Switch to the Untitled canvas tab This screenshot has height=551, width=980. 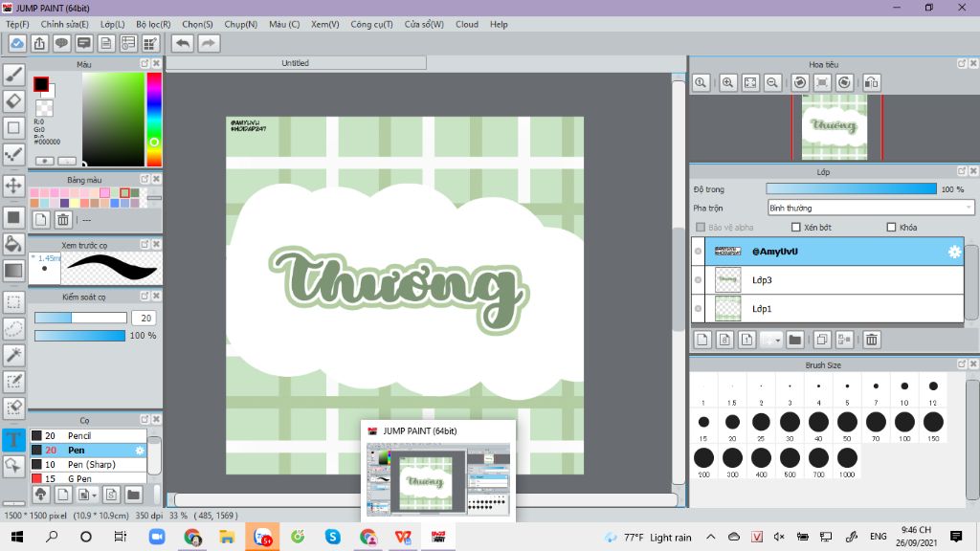pyautogui.click(x=296, y=63)
